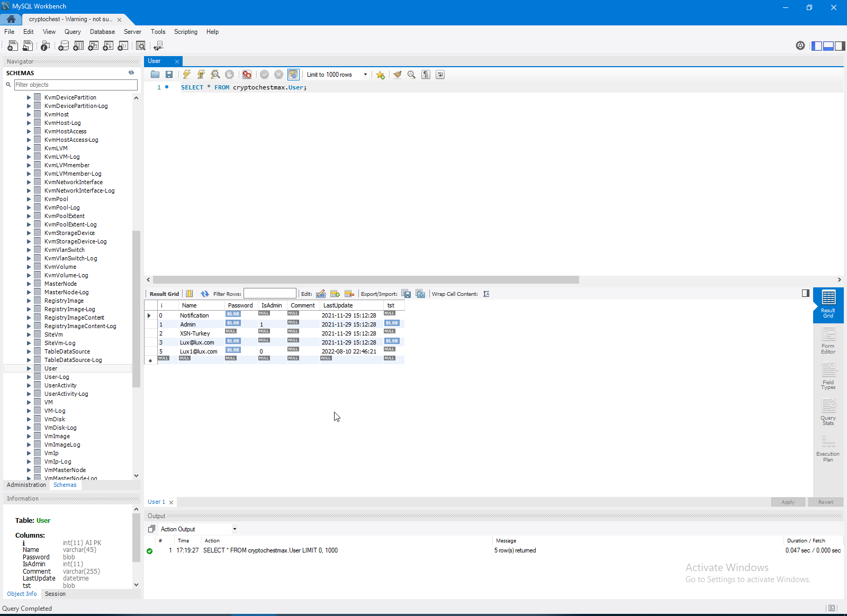Expand the MasterNode table node

(29, 284)
